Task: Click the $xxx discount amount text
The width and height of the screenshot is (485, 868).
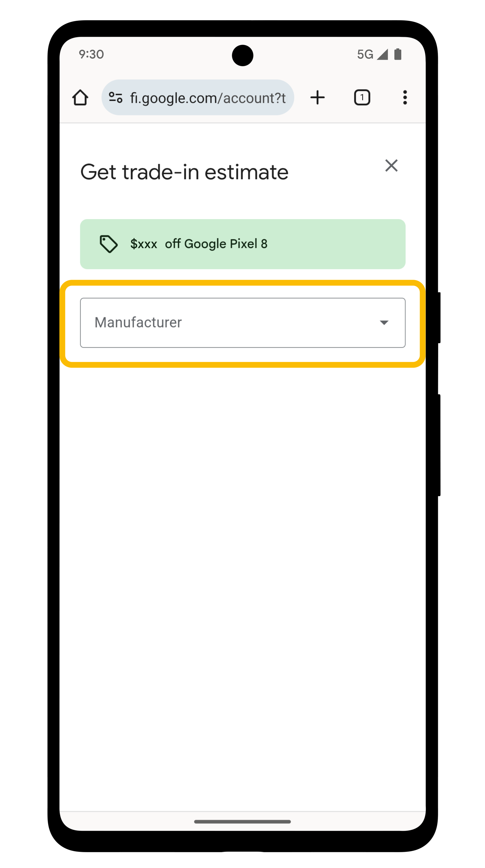Action: pyautogui.click(x=144, y=244)
